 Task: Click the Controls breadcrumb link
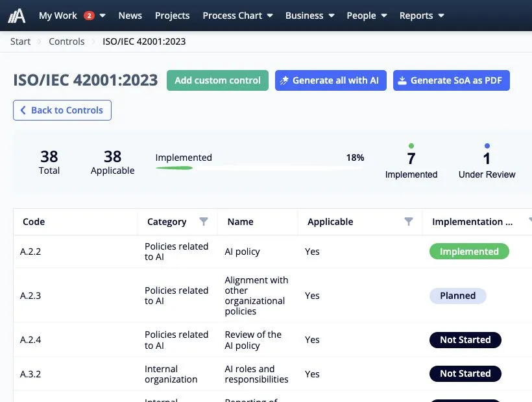[x=66, y=41]
